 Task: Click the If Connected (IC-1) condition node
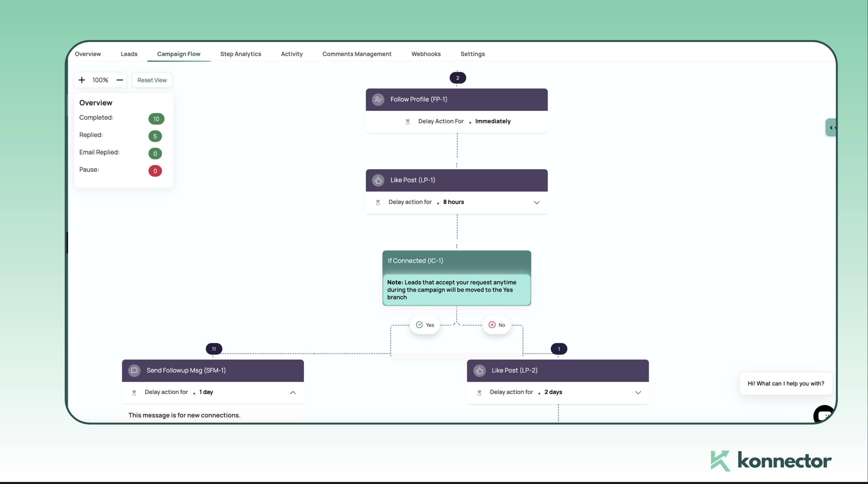[x=456, y=261]
